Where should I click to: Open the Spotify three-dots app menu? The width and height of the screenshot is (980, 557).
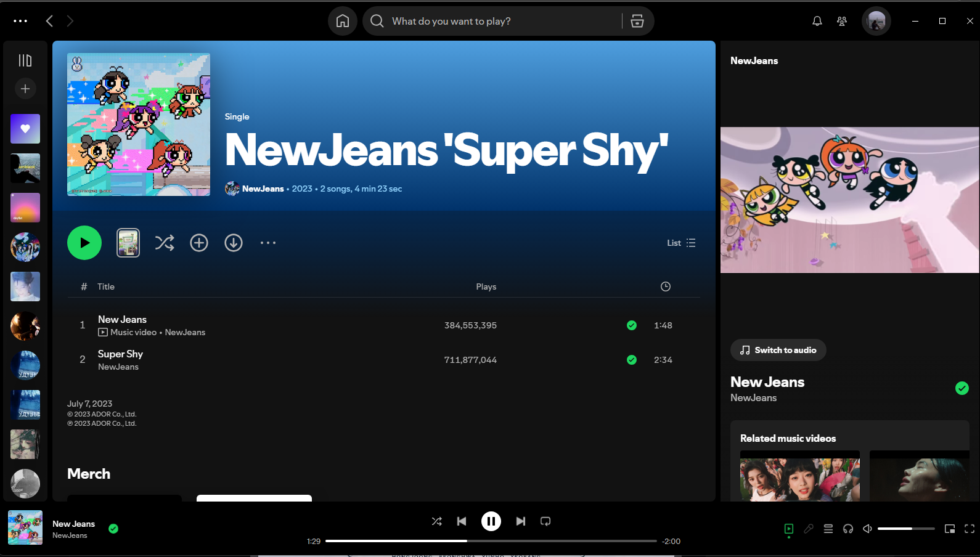coord(20,21)
